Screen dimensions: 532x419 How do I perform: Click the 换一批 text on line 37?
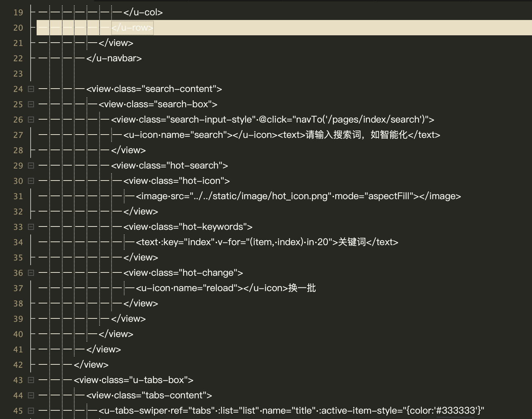pyautogui.click(x=302, y=288)
